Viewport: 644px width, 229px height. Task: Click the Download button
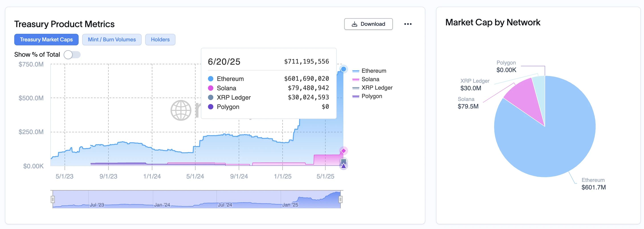(x=368, y=24)
